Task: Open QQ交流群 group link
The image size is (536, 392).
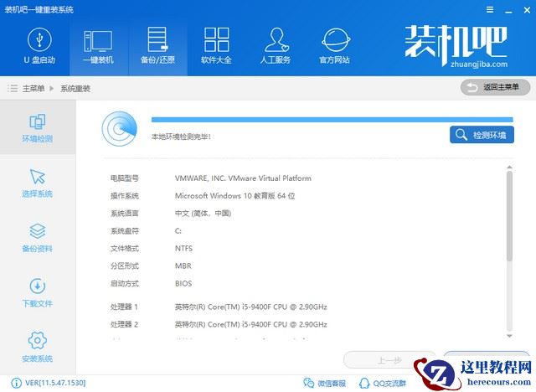Action: click(x=383, y=383)
